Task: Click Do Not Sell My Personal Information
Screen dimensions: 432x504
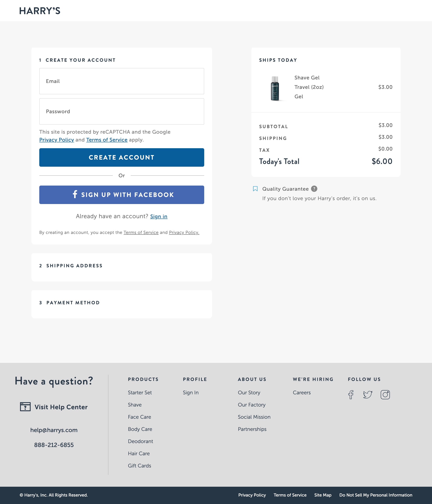Action: 376,495
